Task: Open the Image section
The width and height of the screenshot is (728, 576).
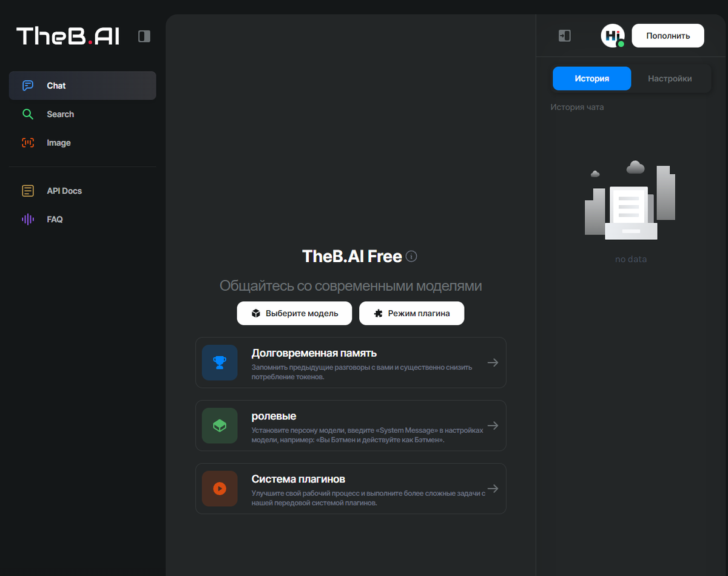Action: point(83,143)
